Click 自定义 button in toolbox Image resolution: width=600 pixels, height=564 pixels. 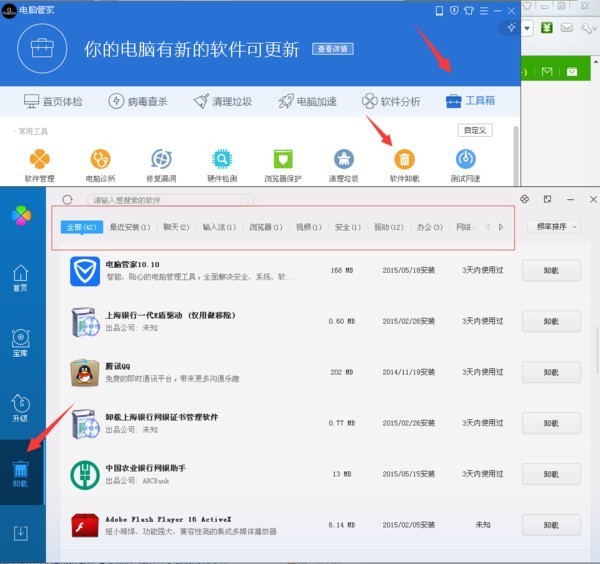pyautogui.click(x=475, y=130)
